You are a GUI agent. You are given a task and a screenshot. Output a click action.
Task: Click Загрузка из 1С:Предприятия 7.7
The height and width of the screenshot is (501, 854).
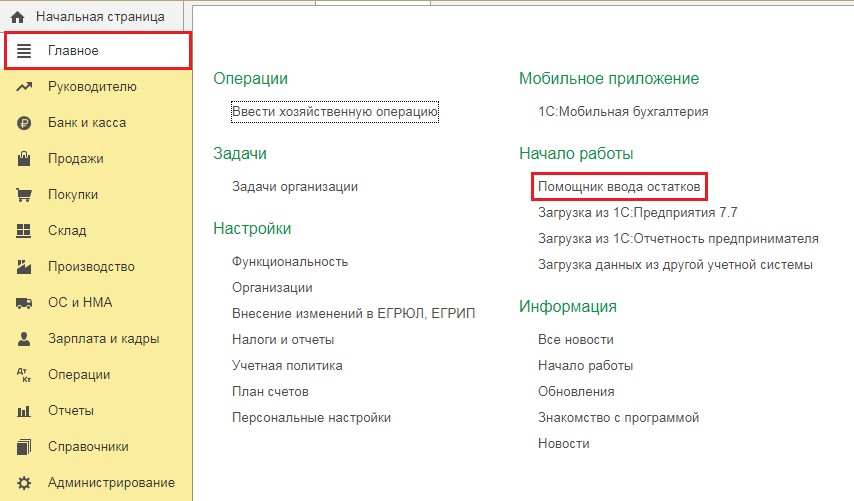coord(638,212)
